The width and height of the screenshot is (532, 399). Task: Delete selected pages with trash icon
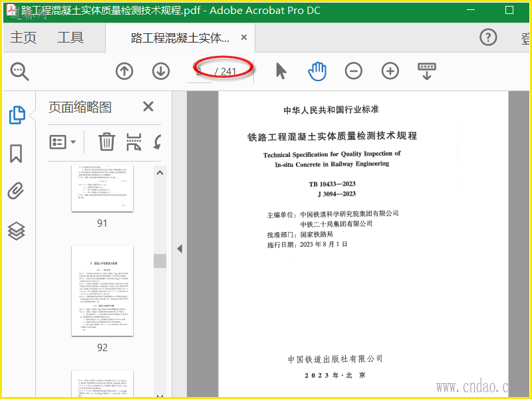tap(106, 142)
